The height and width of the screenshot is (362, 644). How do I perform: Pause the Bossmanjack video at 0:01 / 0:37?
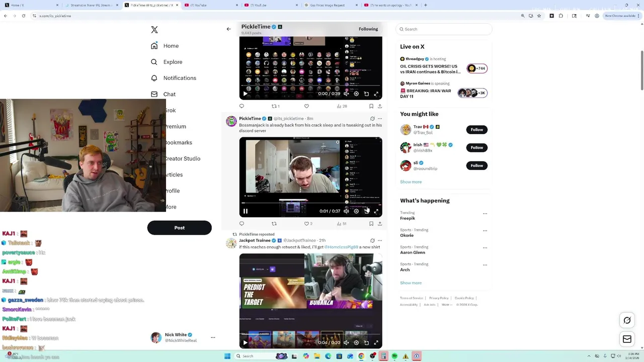[246, 211]
